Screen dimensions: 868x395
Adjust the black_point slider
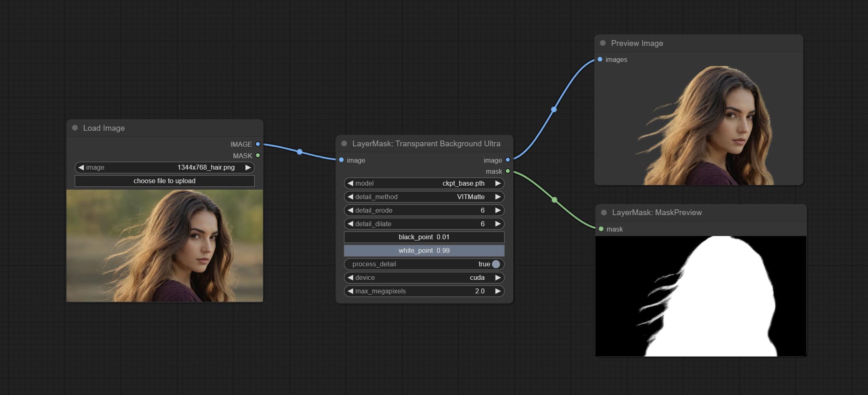[x=424, y=237]
